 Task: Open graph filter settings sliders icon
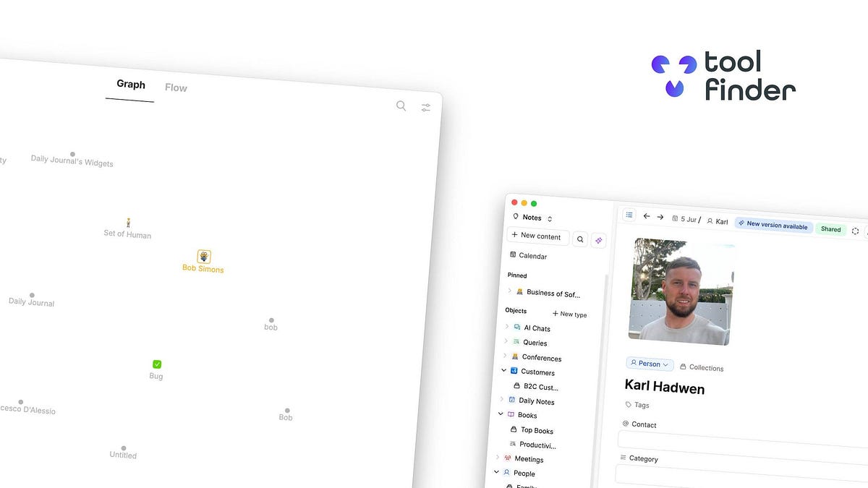[x=426, y=108]
